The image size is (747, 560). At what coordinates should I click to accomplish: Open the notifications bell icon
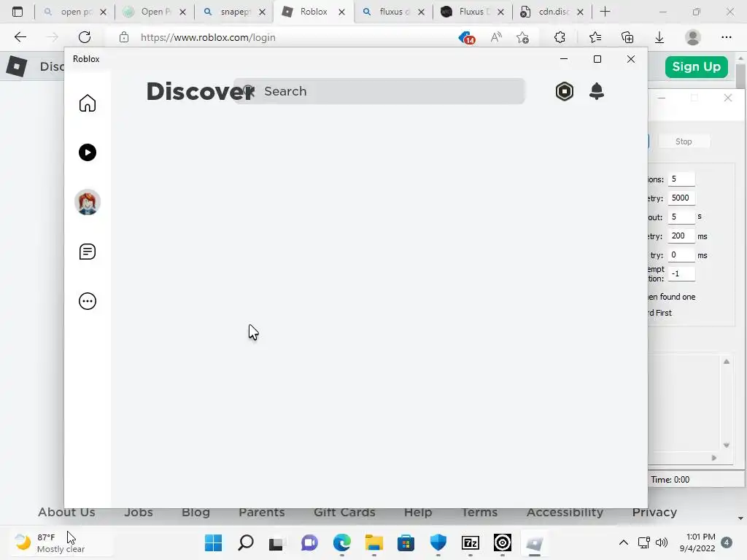(x=597, y=91)
